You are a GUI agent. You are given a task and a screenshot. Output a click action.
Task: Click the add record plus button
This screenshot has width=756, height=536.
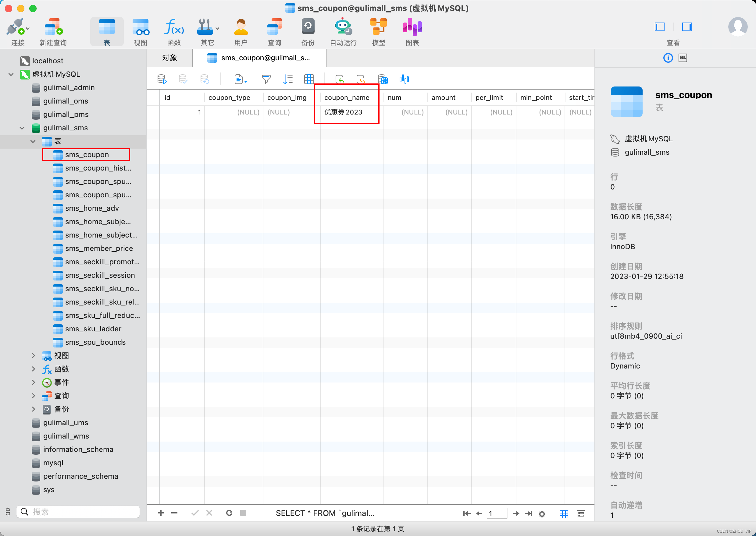pos(161,513)
